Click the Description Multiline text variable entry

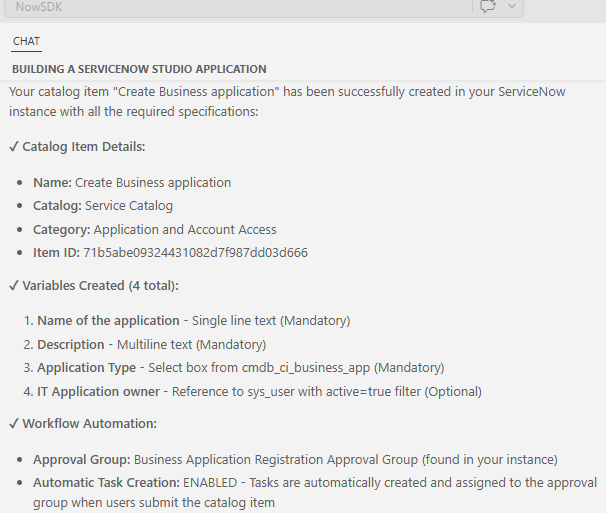[x=151, y=344]
